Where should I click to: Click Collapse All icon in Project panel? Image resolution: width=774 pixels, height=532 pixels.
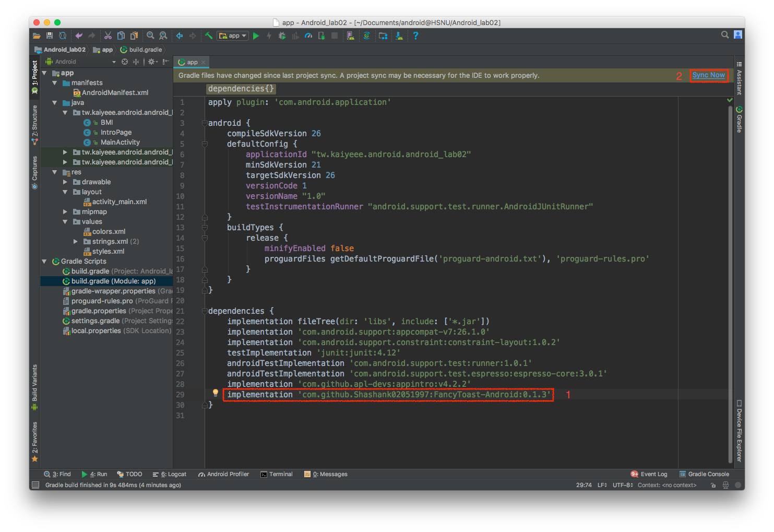tap(136, 62)
